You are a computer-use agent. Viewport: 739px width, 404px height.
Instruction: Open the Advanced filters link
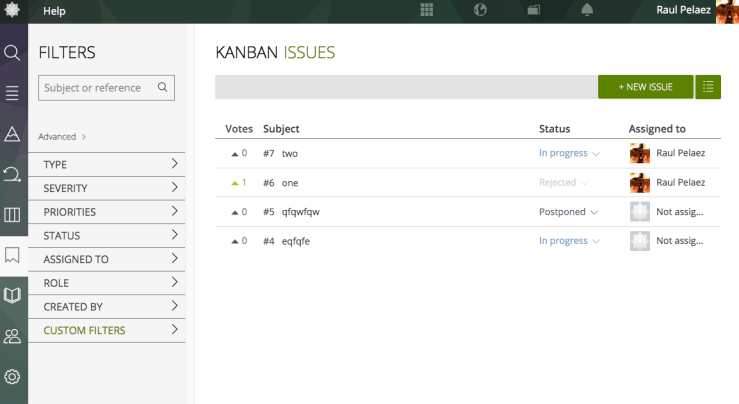point(61,137)
